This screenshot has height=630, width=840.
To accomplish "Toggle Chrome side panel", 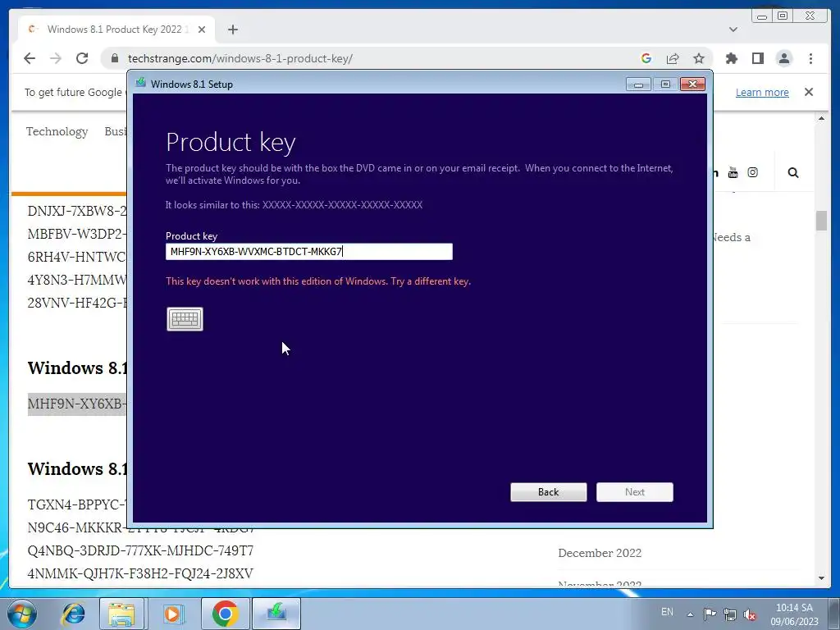I will point(757,58).
